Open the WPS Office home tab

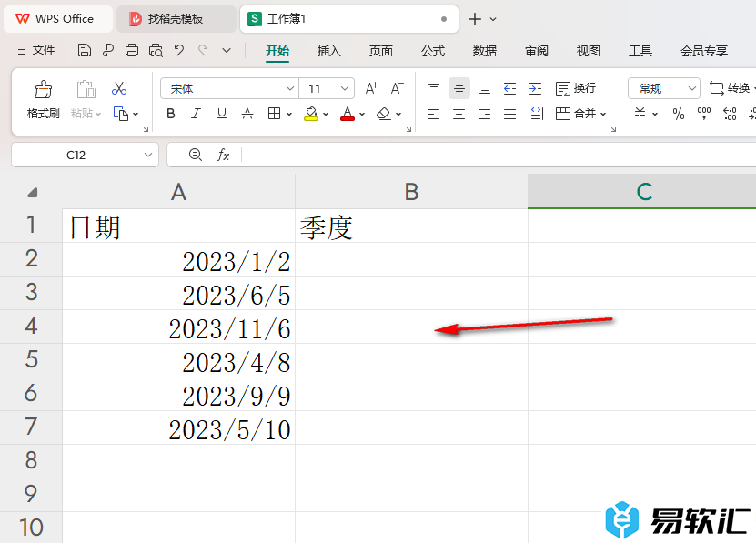click(58, 19)
